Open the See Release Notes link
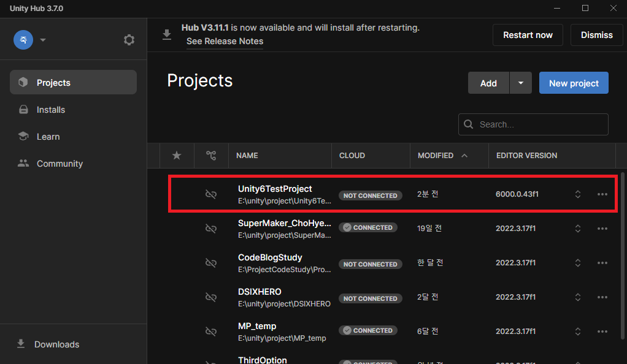This screenshot has width=627, height=364. click(225, 41)
